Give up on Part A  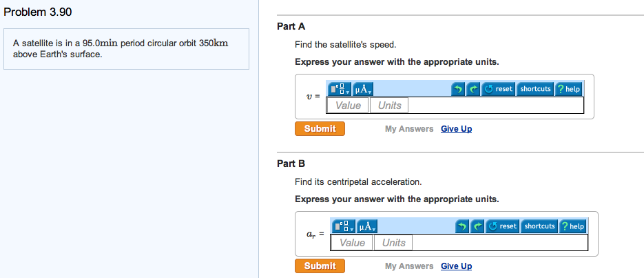pos(456,129)
